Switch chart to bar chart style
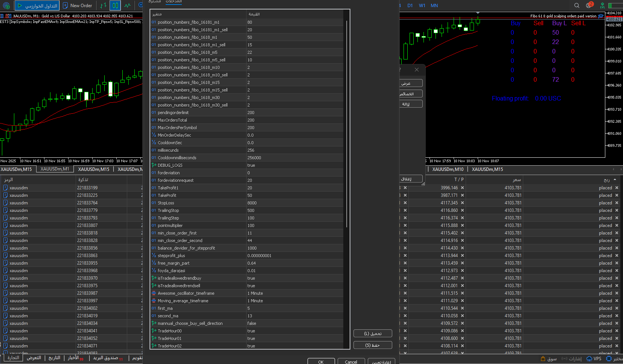The width and height of the screenshot is (623, 364). pos(103,6)
